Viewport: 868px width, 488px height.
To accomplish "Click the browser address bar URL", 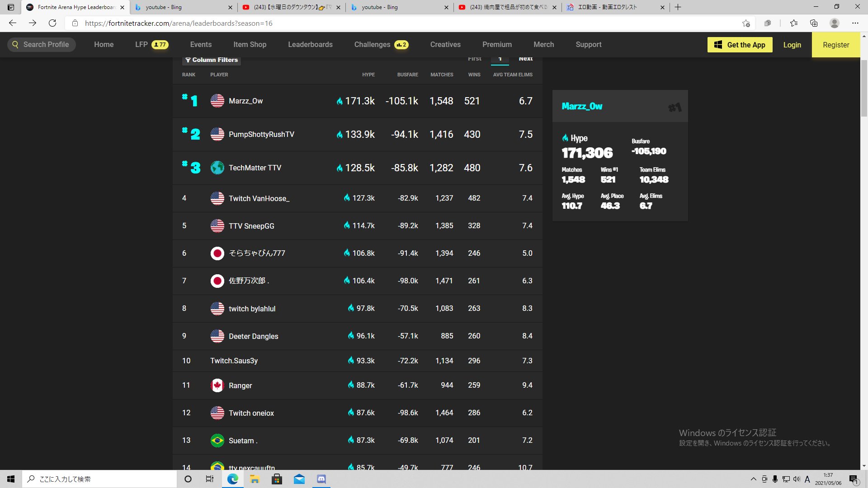I will (x=179, y=23).
